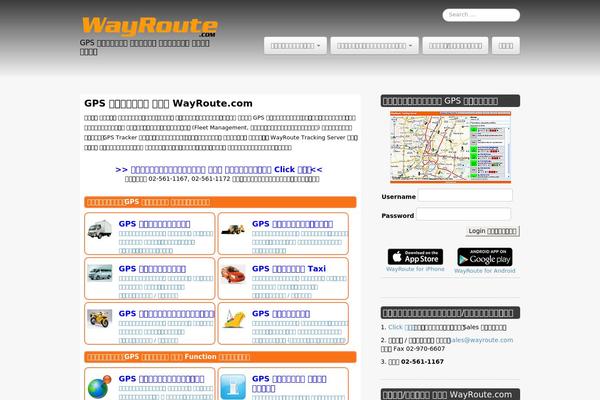
Task: Download from the App Store badge
Action: tap(415, 257)
